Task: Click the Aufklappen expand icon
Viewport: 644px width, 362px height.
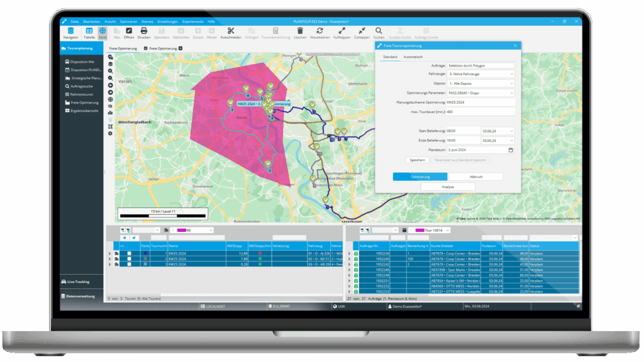Action: click(341, 31)
